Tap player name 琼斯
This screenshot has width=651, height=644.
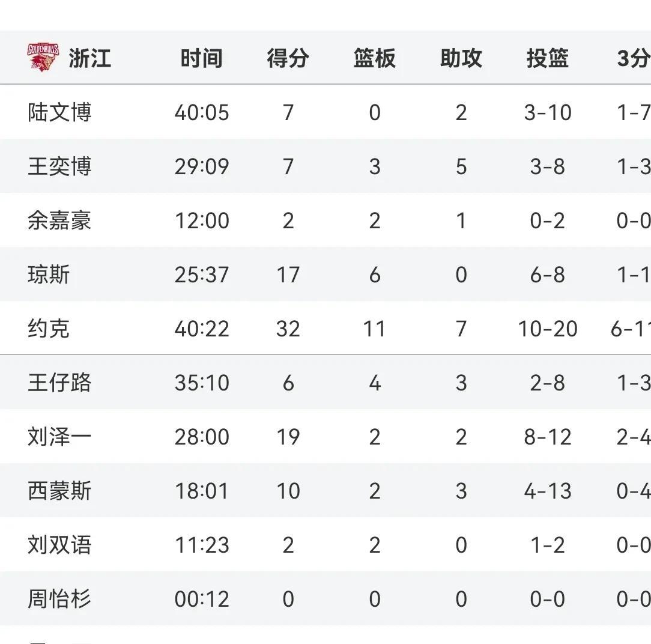tap(49, 275)
